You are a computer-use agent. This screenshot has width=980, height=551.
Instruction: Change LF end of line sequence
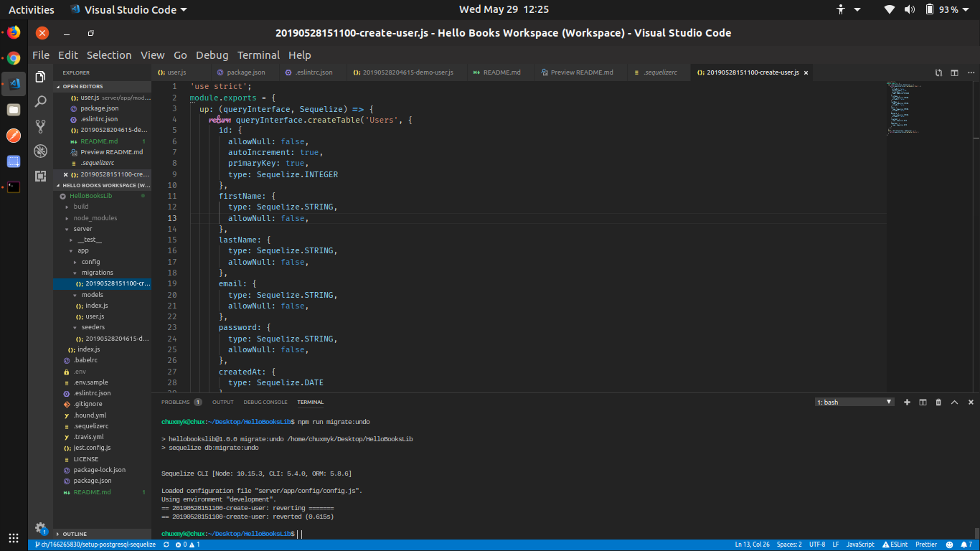(835, 545)
